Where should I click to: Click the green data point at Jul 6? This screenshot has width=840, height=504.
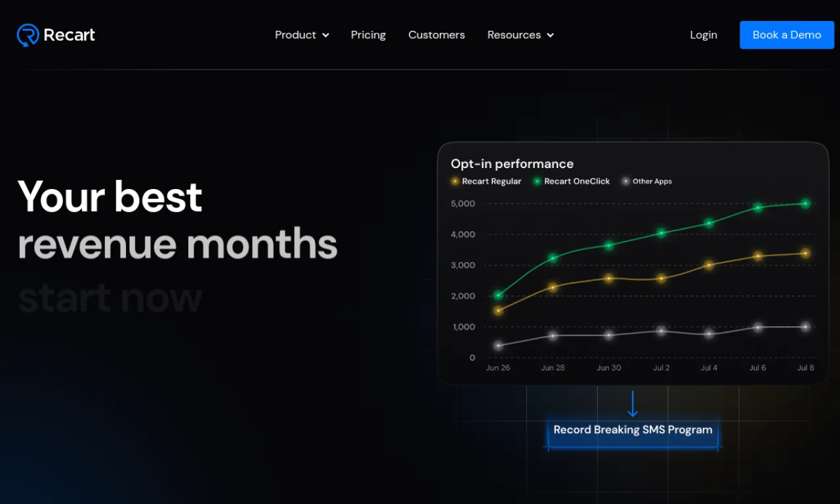point(758,207)
